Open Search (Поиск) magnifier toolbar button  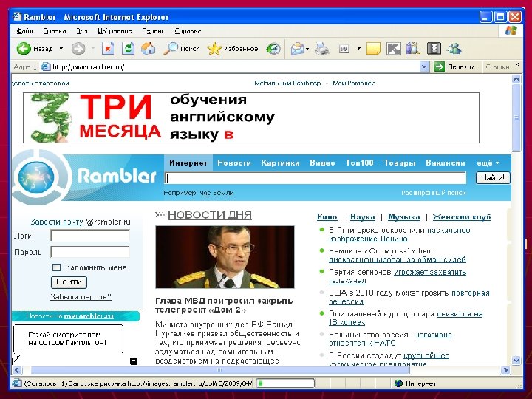click(182, 49)
